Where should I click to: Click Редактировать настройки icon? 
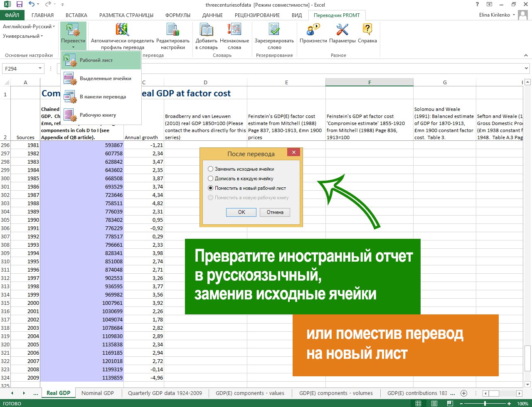173,29
